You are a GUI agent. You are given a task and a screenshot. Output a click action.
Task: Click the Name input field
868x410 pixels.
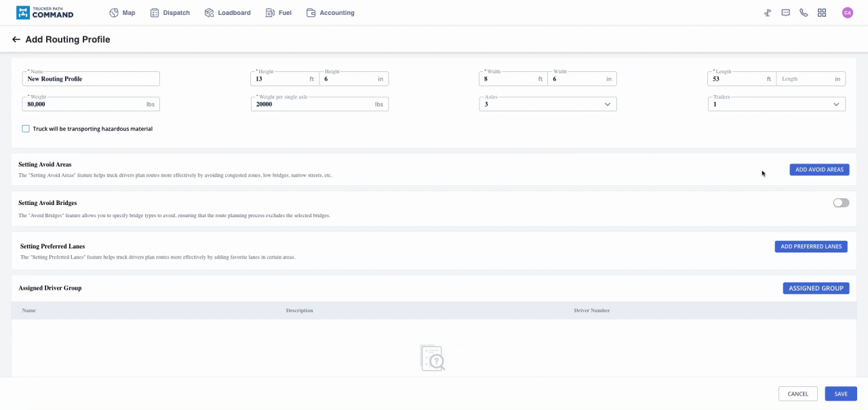click(x=91, y=79)
